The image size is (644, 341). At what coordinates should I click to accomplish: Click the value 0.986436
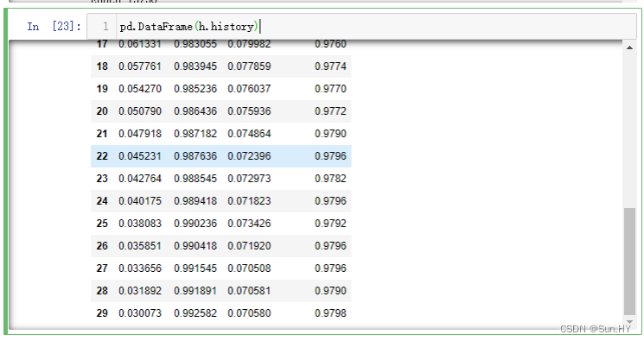click(x=195, y=111)
